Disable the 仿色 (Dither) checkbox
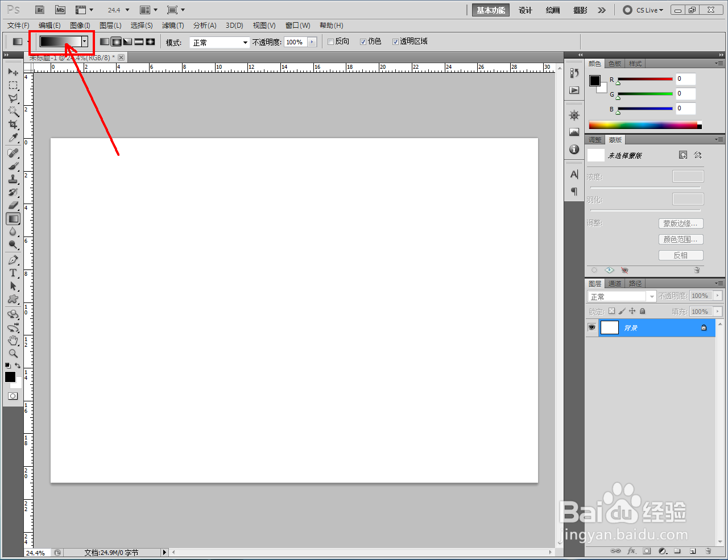The width and height of the screenshot is (728, 560). (363, 42)
